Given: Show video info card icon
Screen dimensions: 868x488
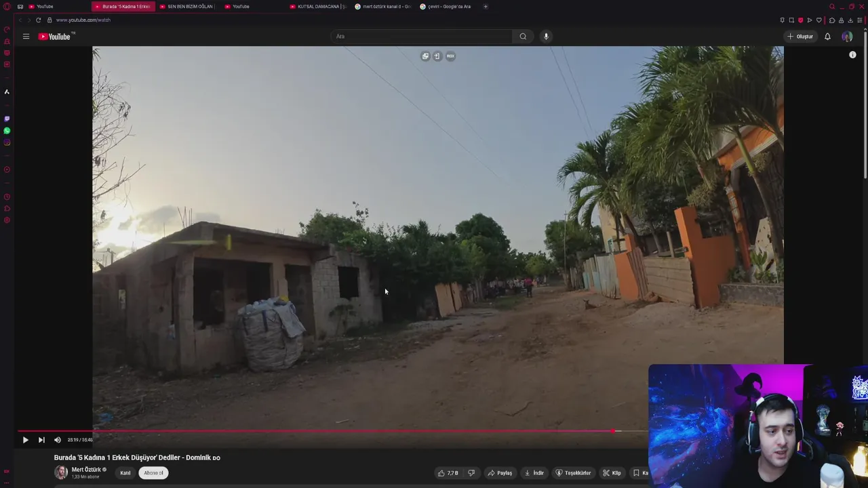Looking at the screenshot, I should click(x=852, y=55).
